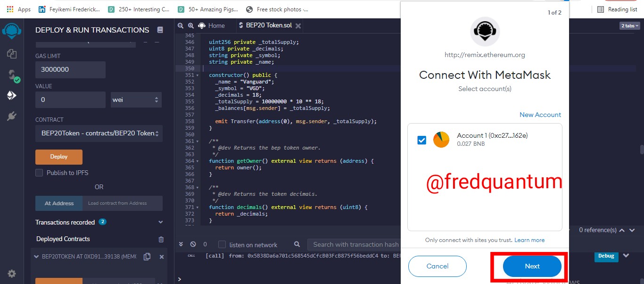Click the 0 reference(s) label
644x284 pixels.
coord(598,230)
